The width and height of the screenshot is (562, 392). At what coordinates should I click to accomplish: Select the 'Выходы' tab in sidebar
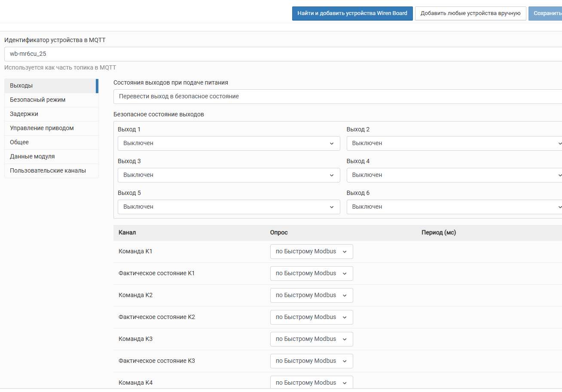tap(51, 85)
